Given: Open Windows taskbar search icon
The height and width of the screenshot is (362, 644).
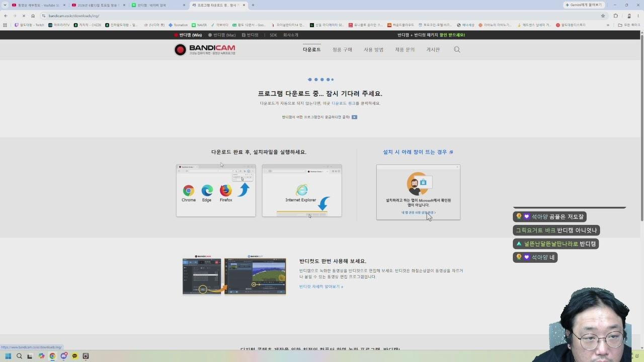Looking at the screenshot, I should pyautogui.click(x=19, y=356).
